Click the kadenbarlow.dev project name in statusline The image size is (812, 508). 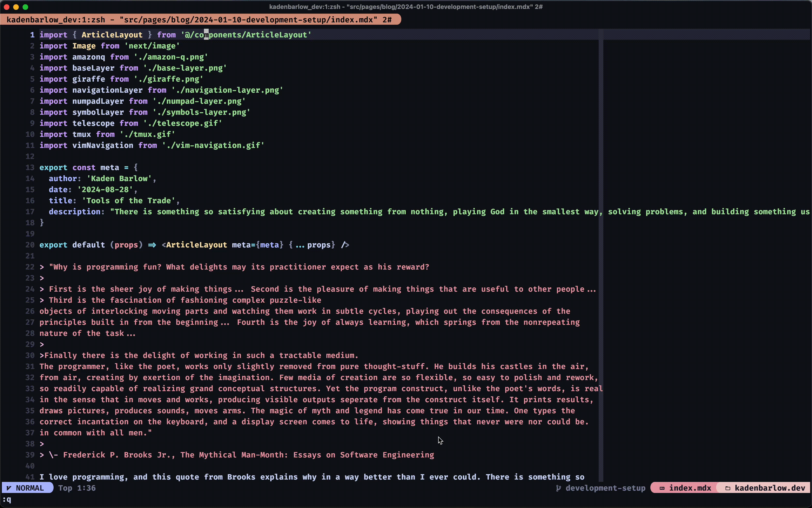click(x=770, y=488)
